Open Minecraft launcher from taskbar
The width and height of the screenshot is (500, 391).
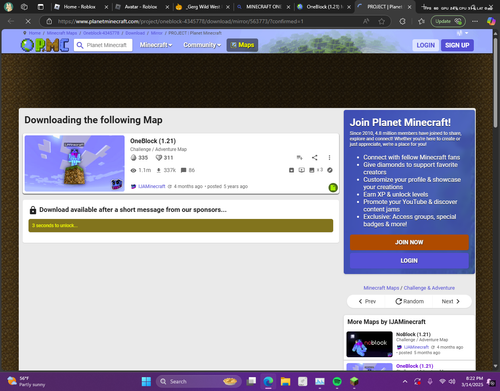click(x=354, y=381)
